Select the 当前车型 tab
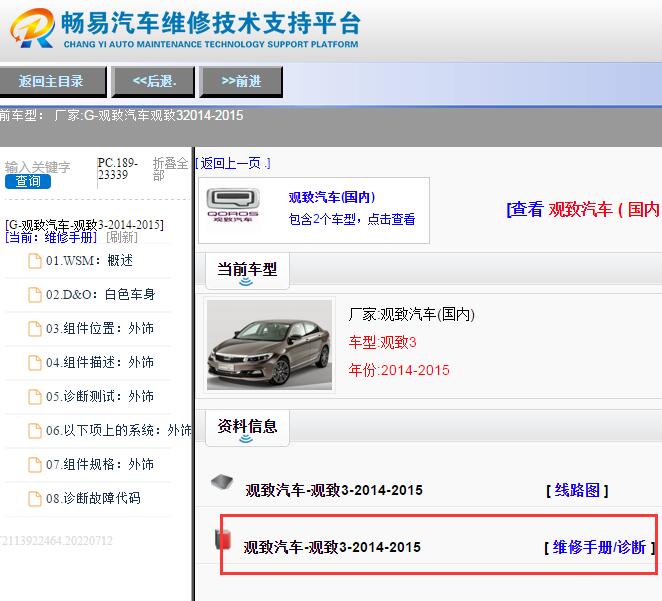662x601 pixels. tap(247, 270)
